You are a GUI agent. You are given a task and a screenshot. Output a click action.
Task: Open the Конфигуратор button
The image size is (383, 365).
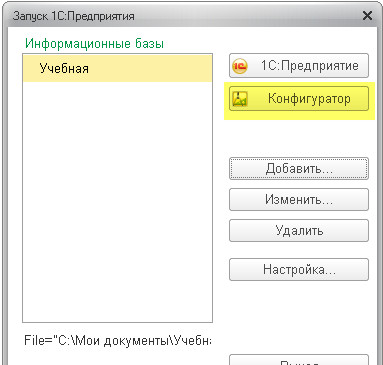coord(299,99)
